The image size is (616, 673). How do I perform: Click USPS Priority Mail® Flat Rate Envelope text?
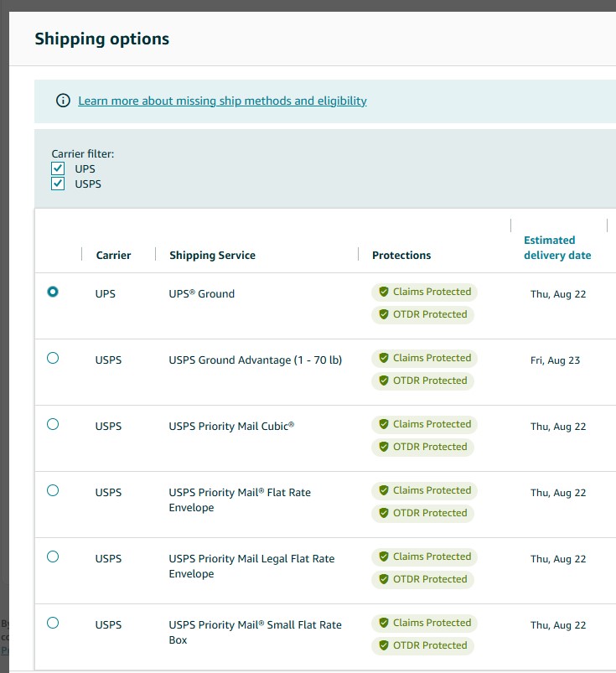tap(240, 500)
